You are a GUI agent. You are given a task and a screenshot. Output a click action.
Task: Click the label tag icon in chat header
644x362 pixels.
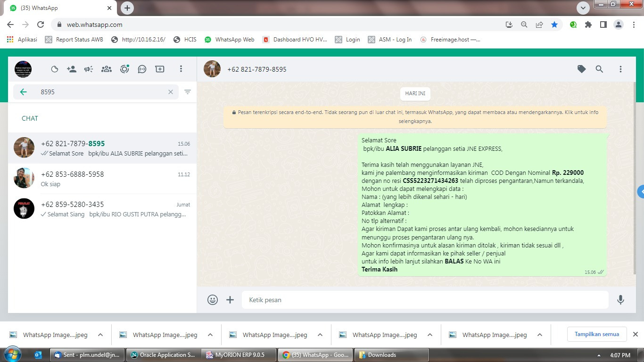[582, 69]
